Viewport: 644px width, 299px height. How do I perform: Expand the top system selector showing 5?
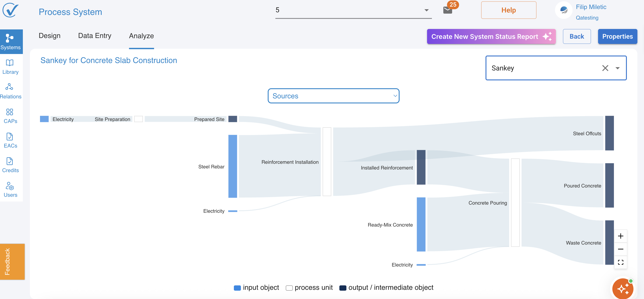point(426,10)
